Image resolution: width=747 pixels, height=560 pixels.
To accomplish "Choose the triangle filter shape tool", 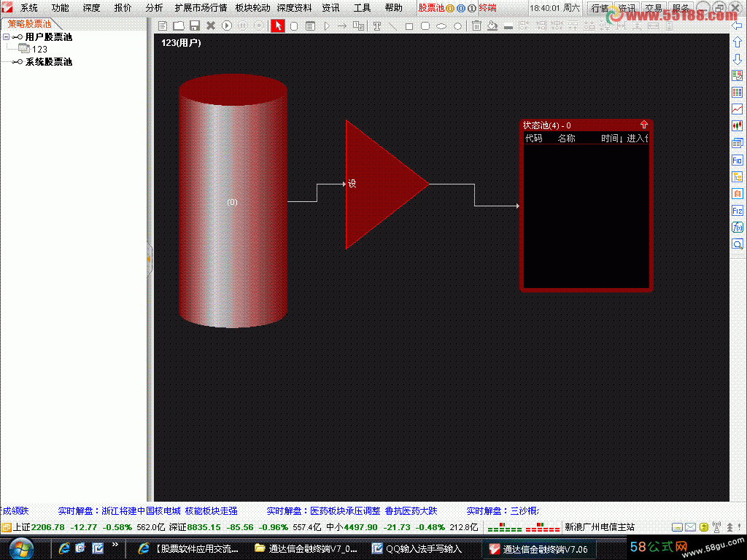I will (327, 26).
